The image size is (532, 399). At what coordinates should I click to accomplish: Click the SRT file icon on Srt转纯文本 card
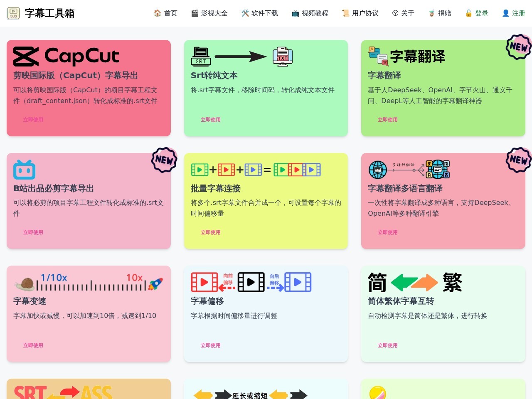(201, 56)
